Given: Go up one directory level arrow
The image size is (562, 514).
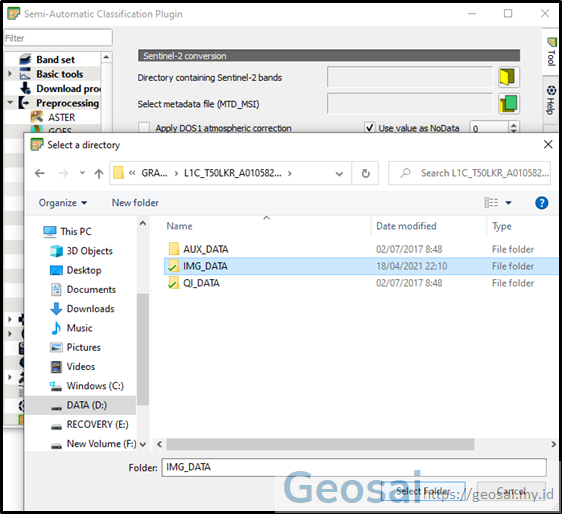Looking at the screenshot, I should (99, 173).
